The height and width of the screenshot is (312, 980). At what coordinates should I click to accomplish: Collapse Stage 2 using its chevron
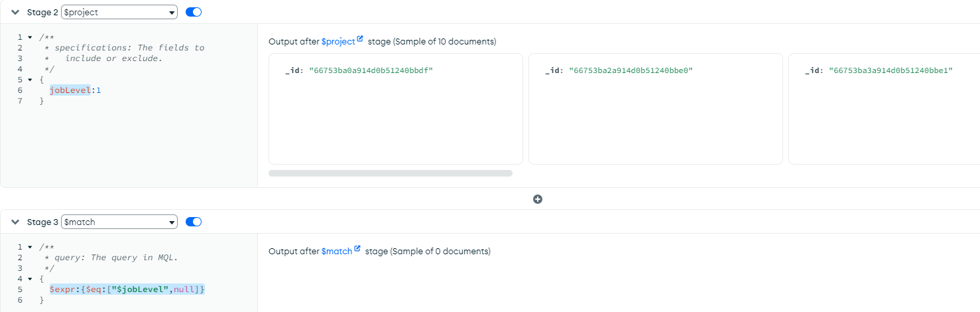point(15,12)
